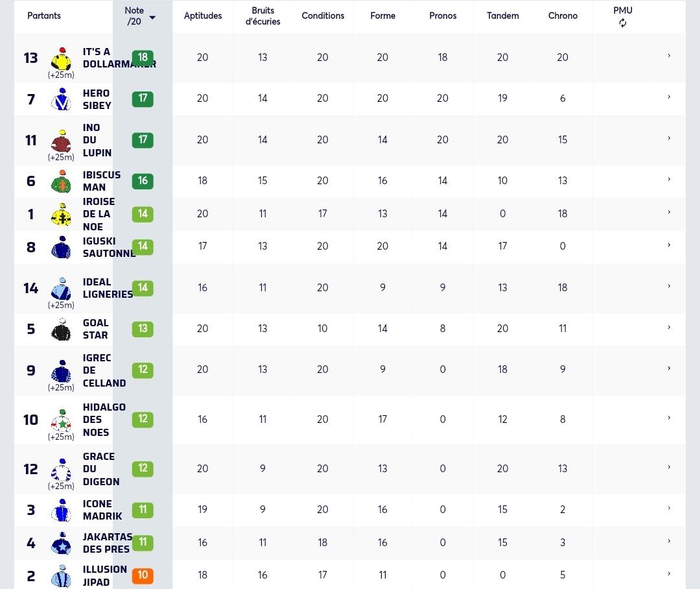Click HERO SIBEY jockey silks icon
This screenshot has height=589, width=700.
pyautogui.click(x=62, y=99)
